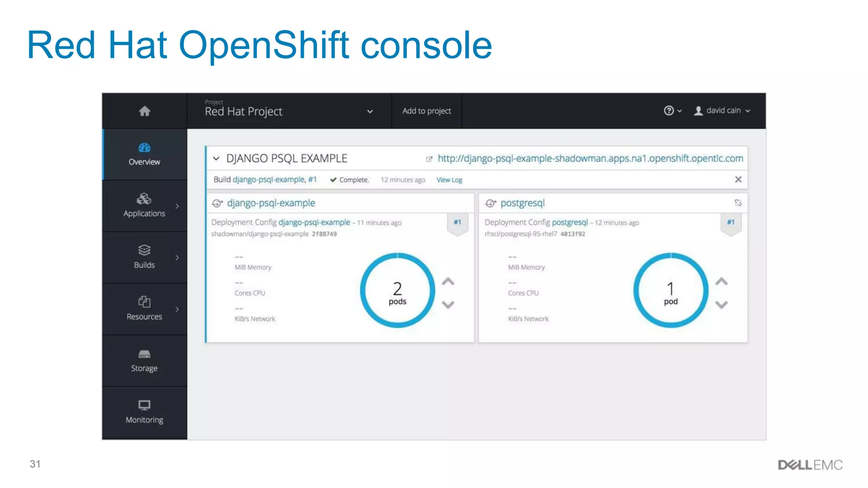Click the #1 deployment badge on django-psql-example
868x488 pixels.
tap(457, 224)
